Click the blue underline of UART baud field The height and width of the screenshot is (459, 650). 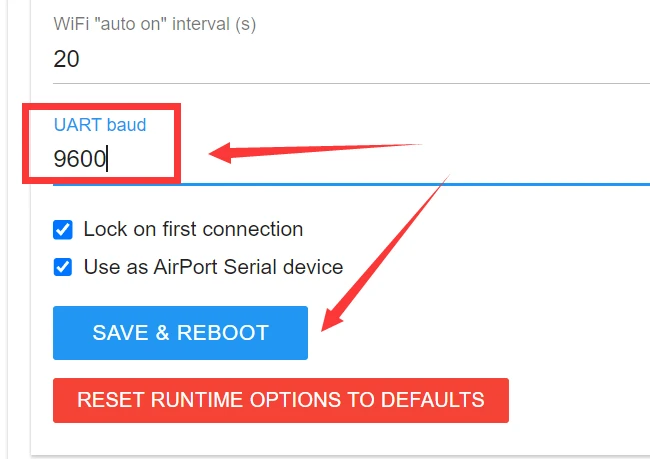352,184
